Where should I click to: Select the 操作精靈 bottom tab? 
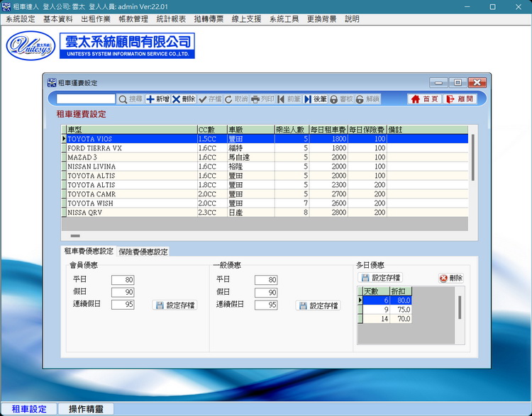tap(86, 409)
